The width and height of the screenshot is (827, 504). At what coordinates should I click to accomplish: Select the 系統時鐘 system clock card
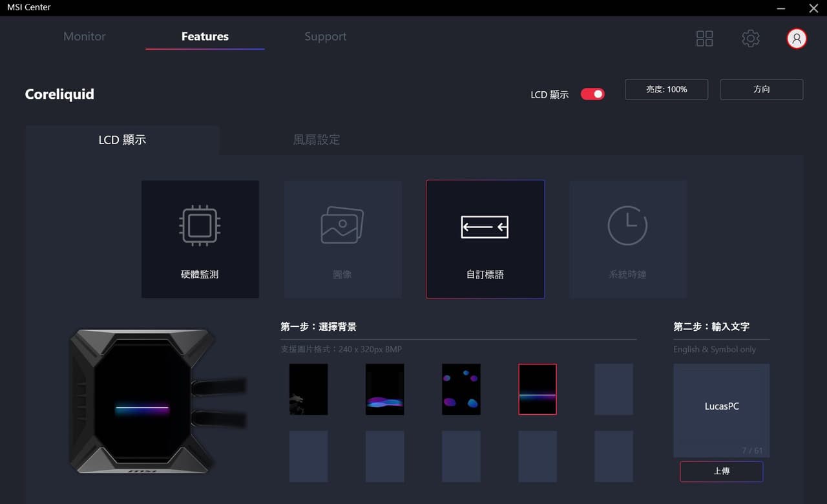tap(627, 239)
